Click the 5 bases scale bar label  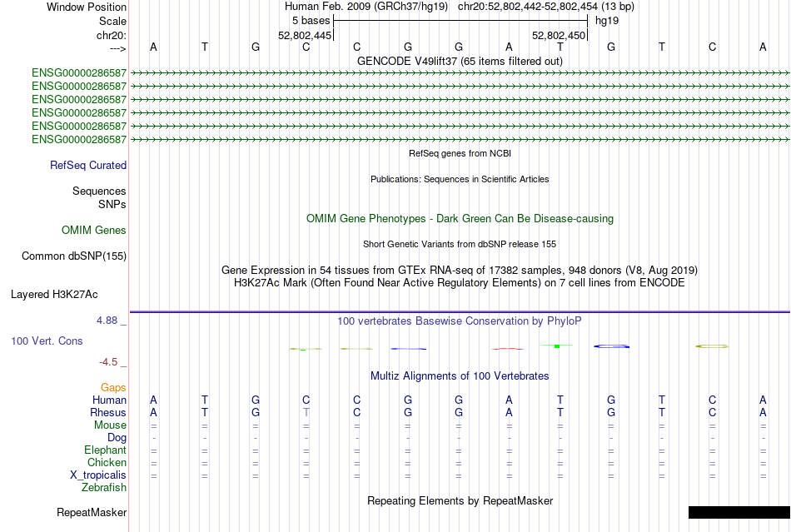pyautogui.click(x=311, y=21)
